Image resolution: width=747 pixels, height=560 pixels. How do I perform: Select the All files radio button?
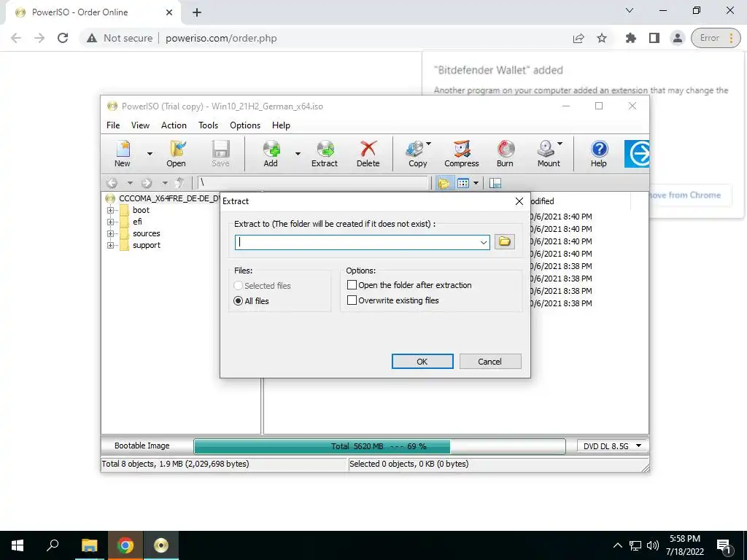point(239,301)
